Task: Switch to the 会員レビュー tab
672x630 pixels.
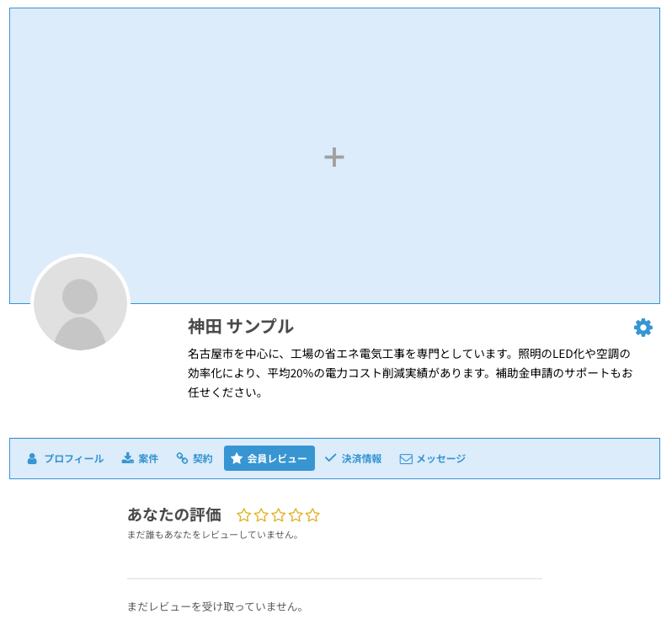Action: (x=269, y=458)
